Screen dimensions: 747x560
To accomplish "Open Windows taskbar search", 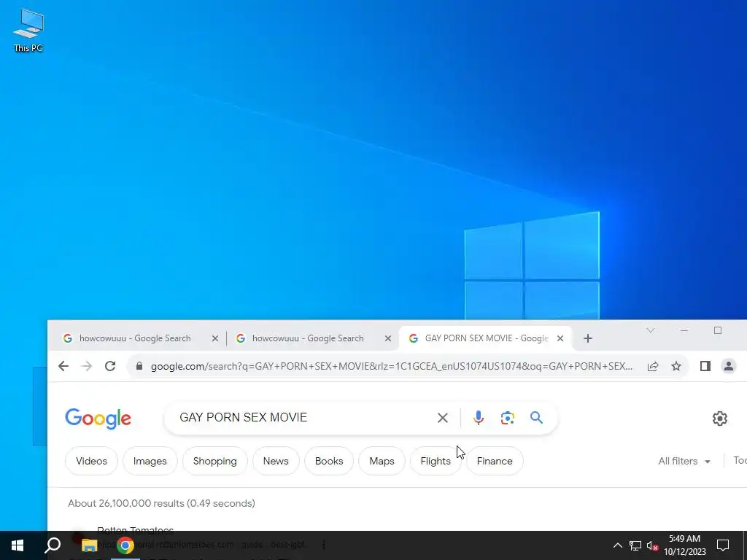I will coord(53,545).
